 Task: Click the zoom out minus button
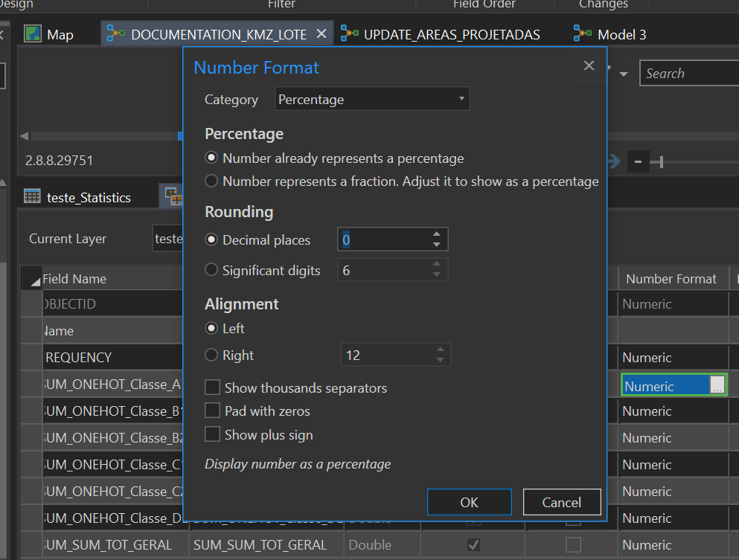(x=638, y=162)
